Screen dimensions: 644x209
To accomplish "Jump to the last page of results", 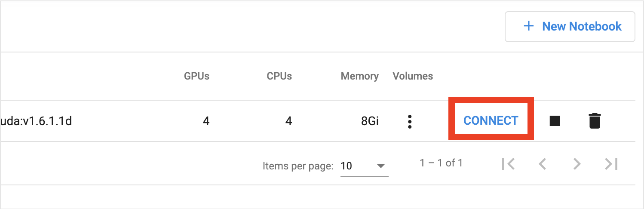I will coord(611,164).
